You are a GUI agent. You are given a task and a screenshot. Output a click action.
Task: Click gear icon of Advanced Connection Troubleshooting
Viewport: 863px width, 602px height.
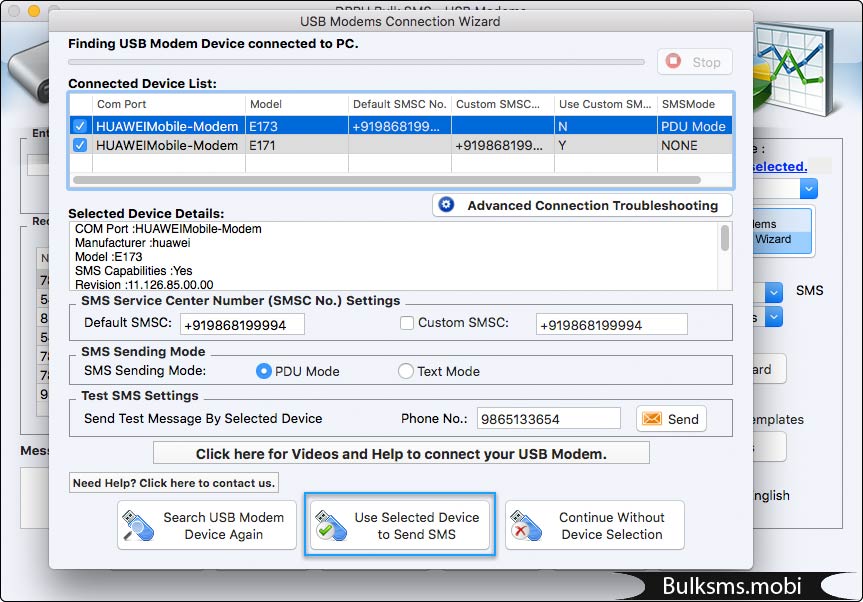click(x=446, y=205)
